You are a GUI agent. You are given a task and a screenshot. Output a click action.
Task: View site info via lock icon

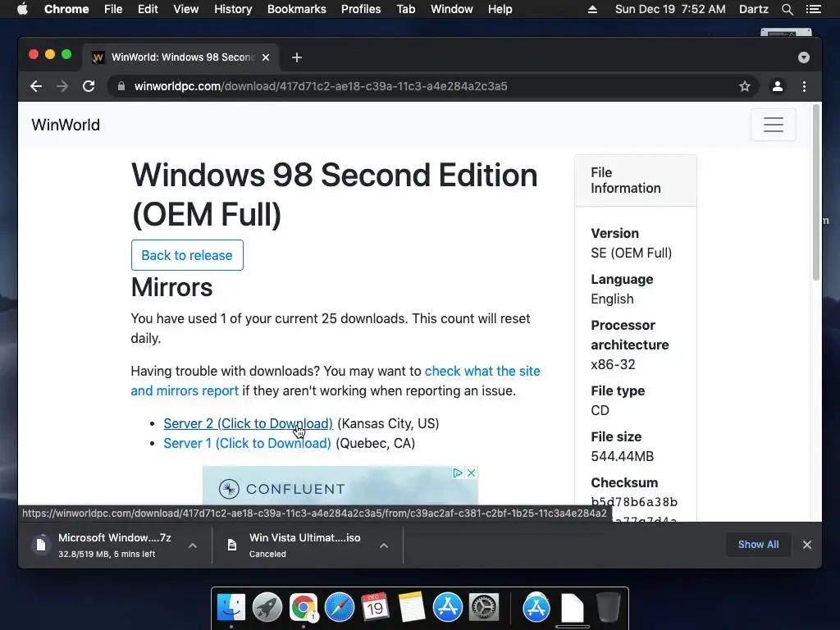coord(121,86)
